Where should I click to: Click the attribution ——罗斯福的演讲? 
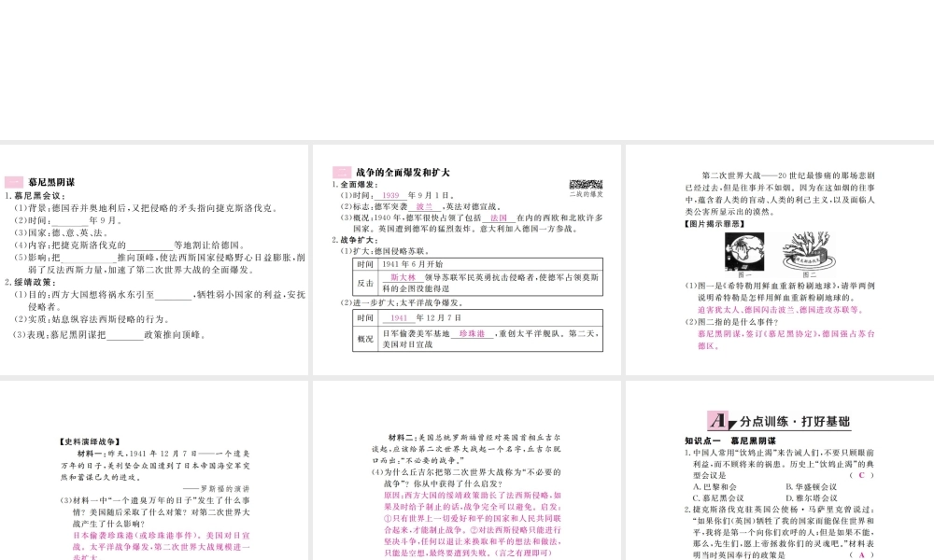(x=216, y=488)
